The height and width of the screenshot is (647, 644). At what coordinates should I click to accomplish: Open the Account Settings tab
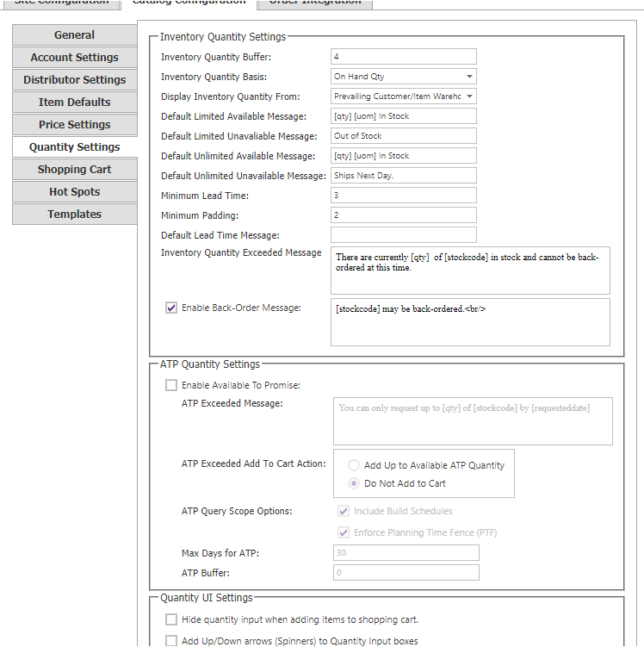click(74, 58)
